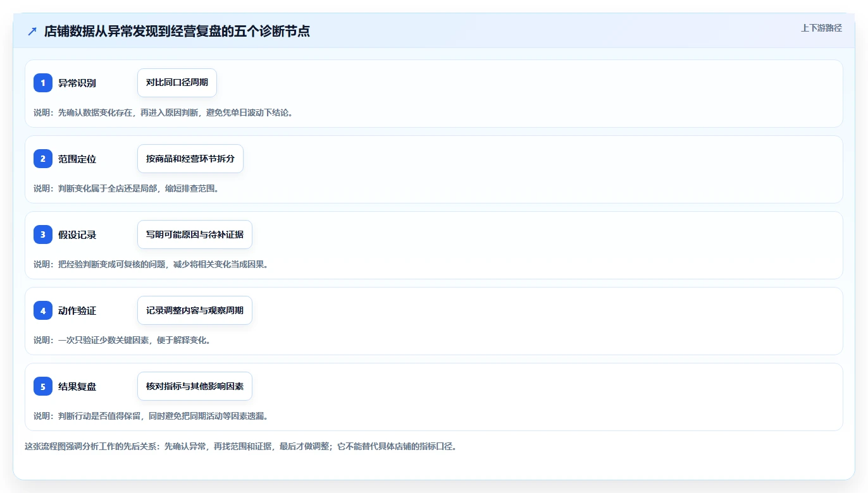Click the 写明可能原因与待补证据 chip
The height and width of the screenshot is (493, 868).
click(195, 234)
